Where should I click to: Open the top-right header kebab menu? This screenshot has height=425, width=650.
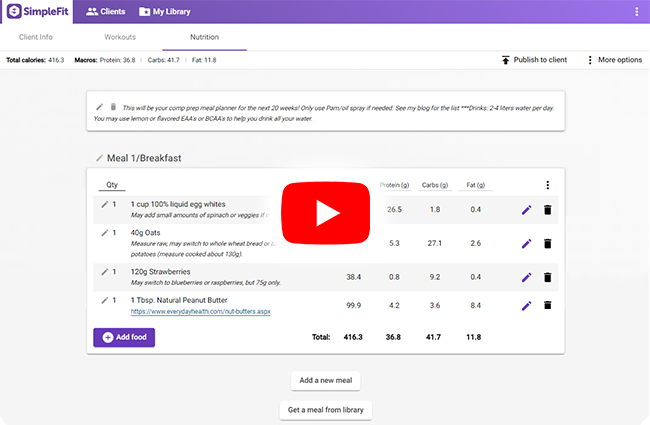click(637, 12)
